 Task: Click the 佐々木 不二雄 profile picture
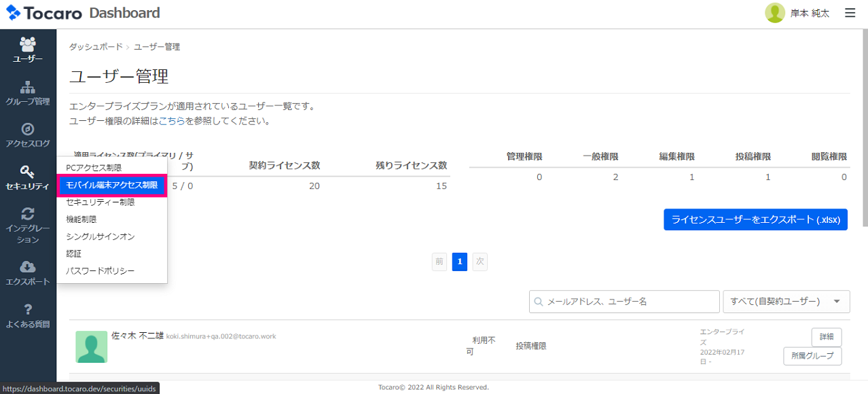[x=92, y=347]
